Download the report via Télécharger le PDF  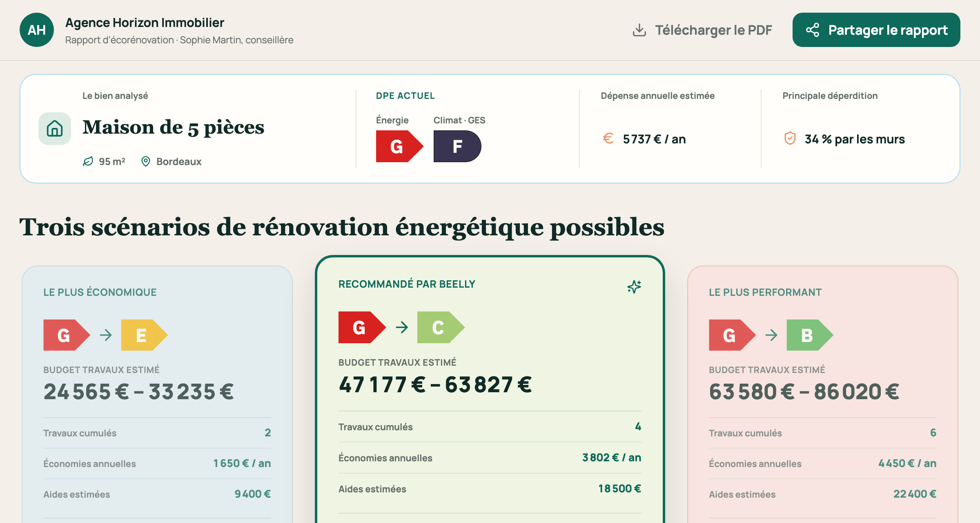[702, 30]
